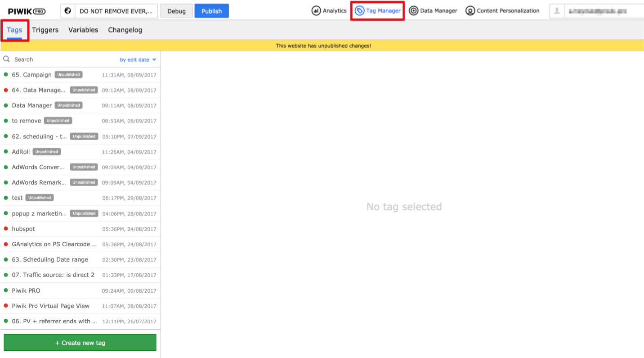This screenshot has width=644, height=358.
Task: Select the 'hubspot' tag
Action: pyautogui.click(x=80, y=229)
